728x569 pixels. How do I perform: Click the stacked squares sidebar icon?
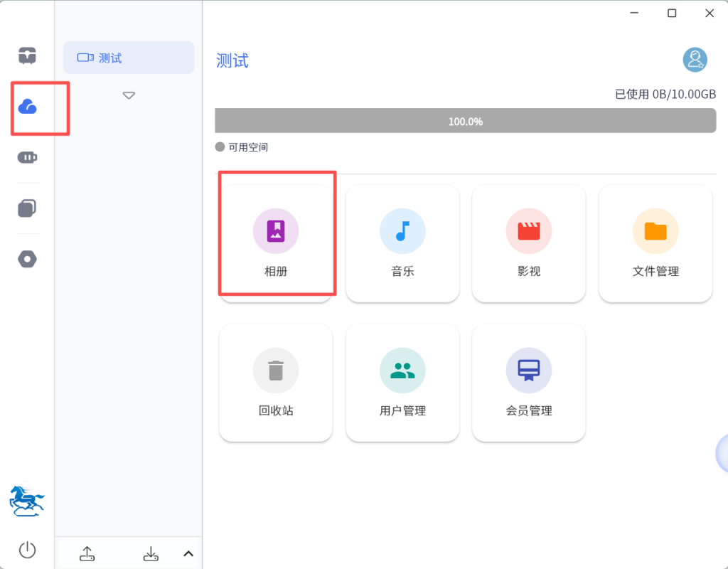(x=28, y=208)
